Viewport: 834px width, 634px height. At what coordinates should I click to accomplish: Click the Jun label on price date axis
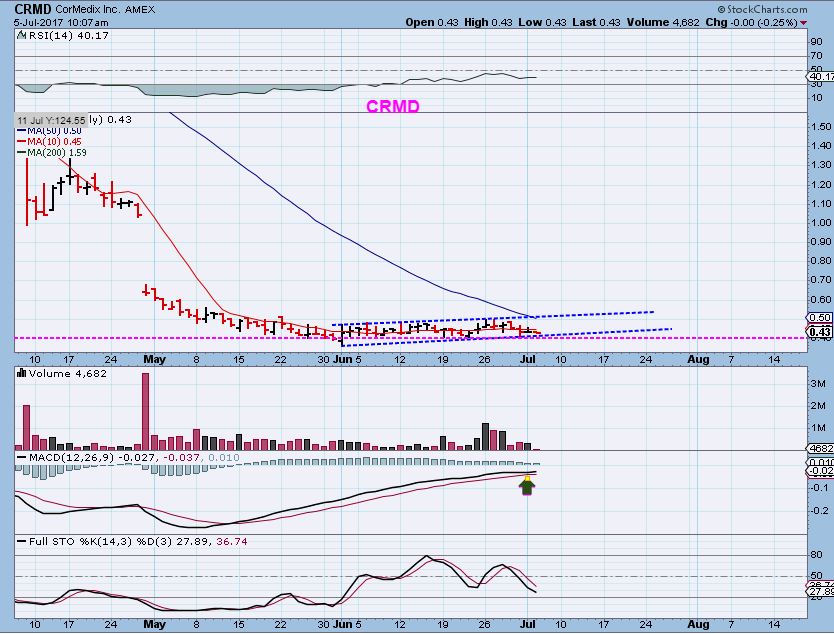tap(343, 360)
